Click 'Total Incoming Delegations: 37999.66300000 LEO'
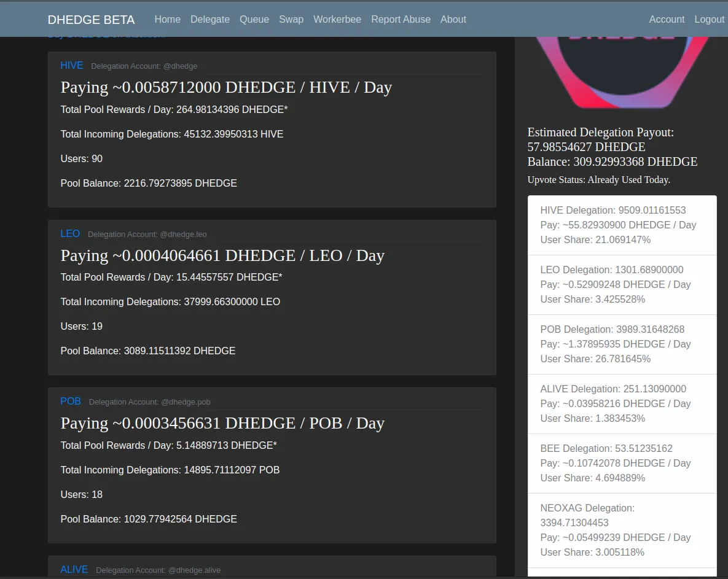Screen dimensions: 728x579 [x=170, y=301]
